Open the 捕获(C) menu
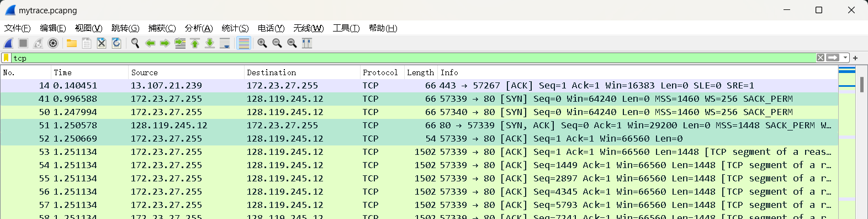This screenshot has height=219, width=868. [x=162, y=28]
